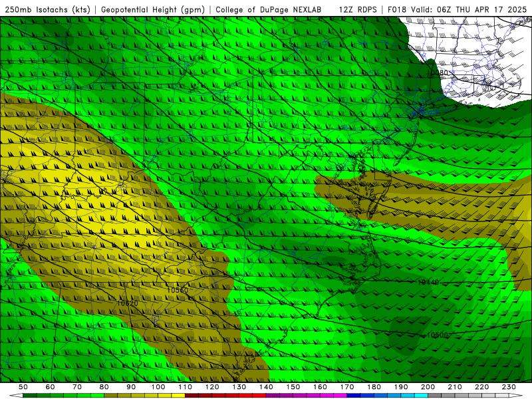The image size is (532, 399).
Task: Click the left arrow end of the color bar
Action: click(16, 396)
